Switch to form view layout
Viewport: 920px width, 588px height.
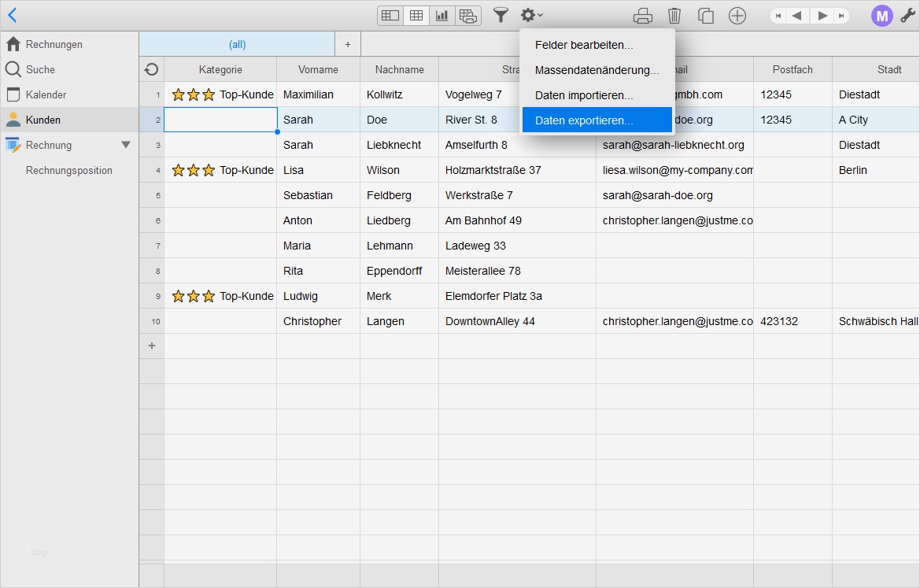(390, 16)
